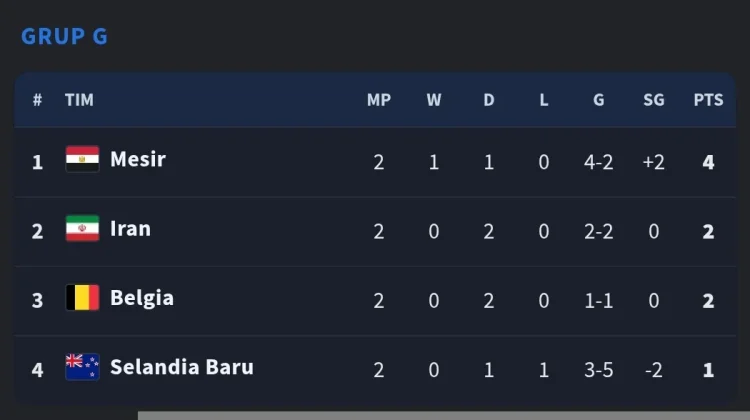Click the SG column header
Screen dimensions: 750x420
pyautogui.click(x=653, y=99)
